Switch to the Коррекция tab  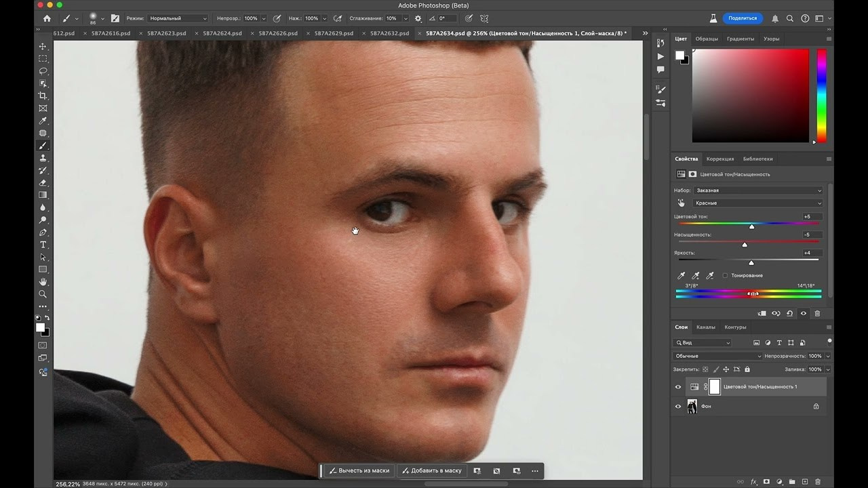click(720, 159)
